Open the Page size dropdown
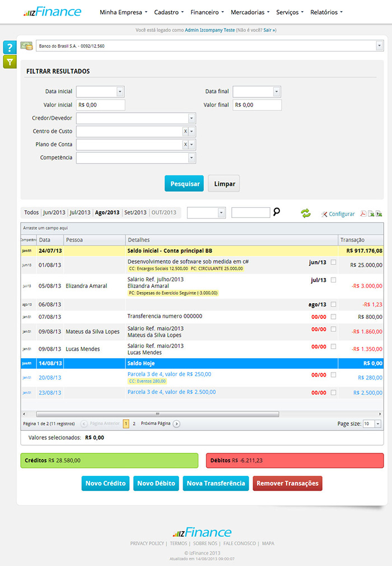 tap(378, 424)
